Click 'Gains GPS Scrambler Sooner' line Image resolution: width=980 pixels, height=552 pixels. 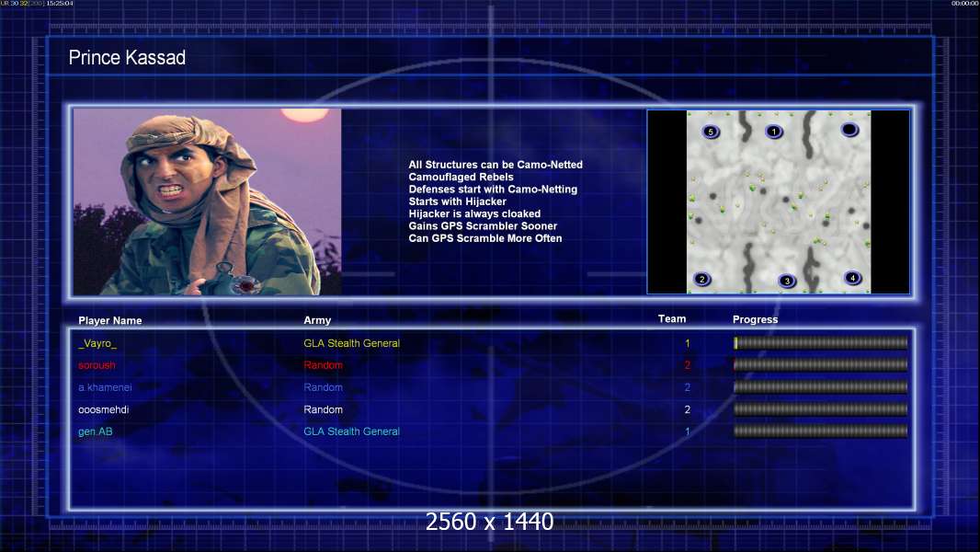click(x=483, y=225)
